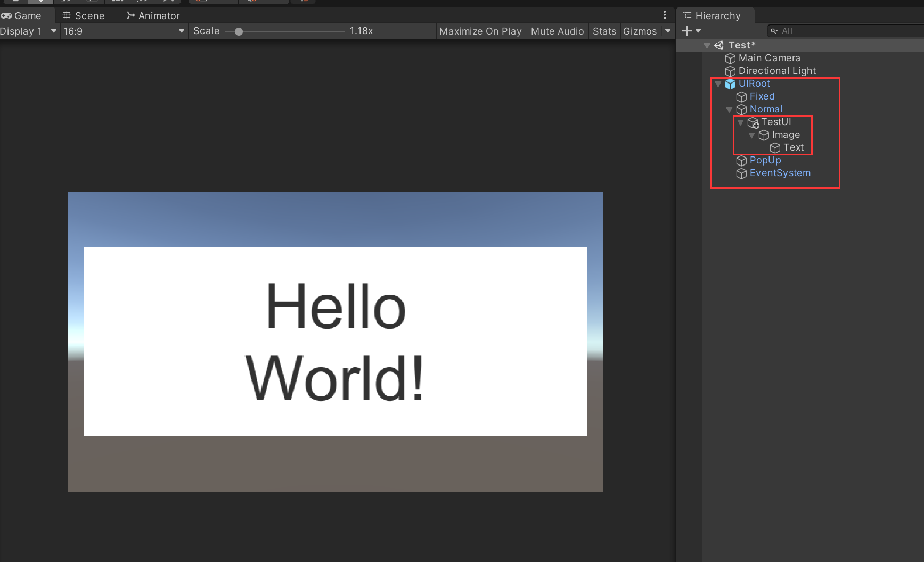This screenshot has height=562, width=924.
Task: Open the Display 1 dropdown
Action: point(29,31)
